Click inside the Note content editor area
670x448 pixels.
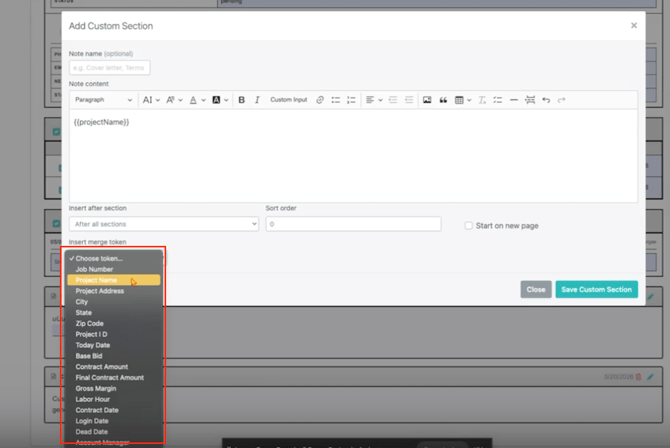353,156
